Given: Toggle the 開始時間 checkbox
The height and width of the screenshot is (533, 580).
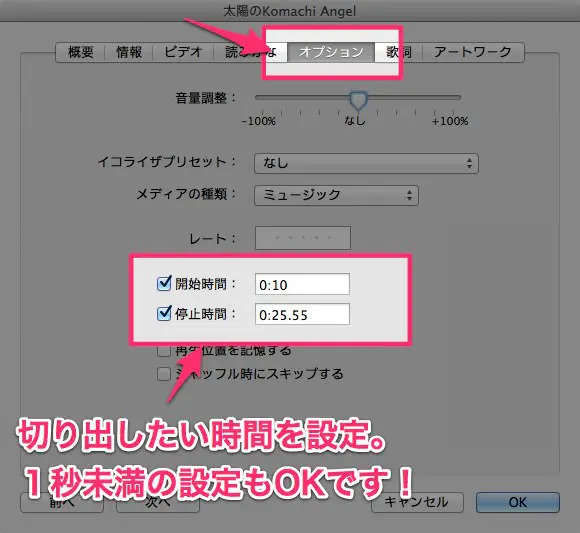Looking at the screenshot, I should (164, 284).
